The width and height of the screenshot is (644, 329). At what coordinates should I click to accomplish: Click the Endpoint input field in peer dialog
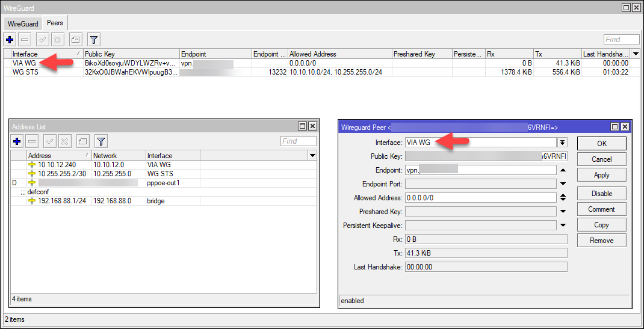point(480,170)
